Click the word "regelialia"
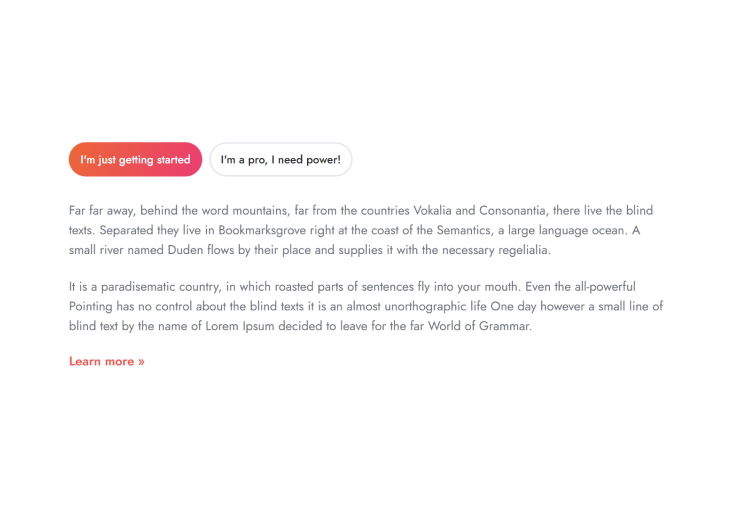Viewport: 740px width, 519px height. point(518,250)
